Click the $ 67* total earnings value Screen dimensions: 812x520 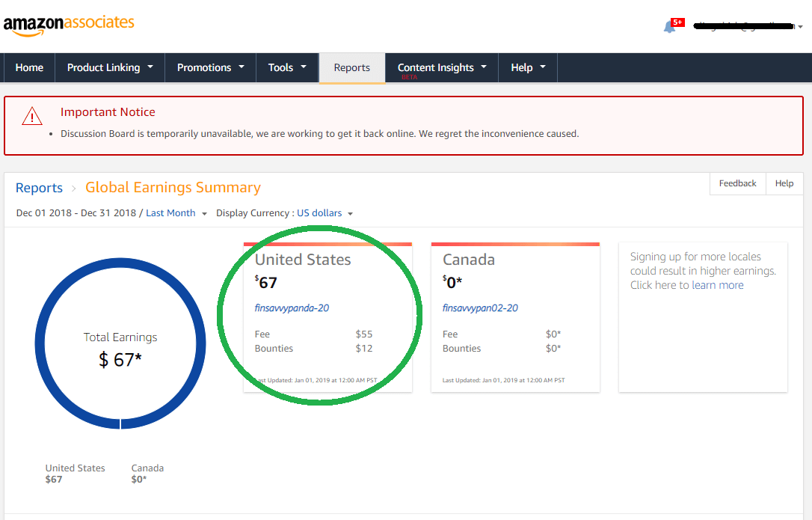[120, 359]
